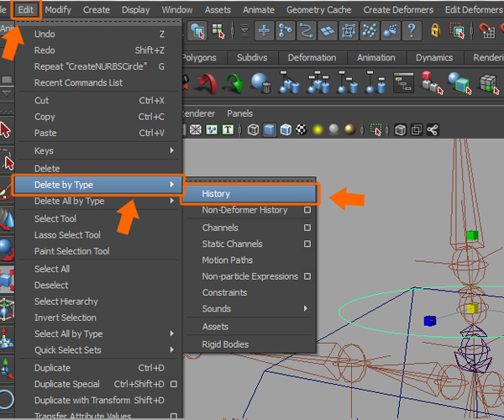
Task: Choose Rigid Bodies in submenu
Action: tap(249, 344)
